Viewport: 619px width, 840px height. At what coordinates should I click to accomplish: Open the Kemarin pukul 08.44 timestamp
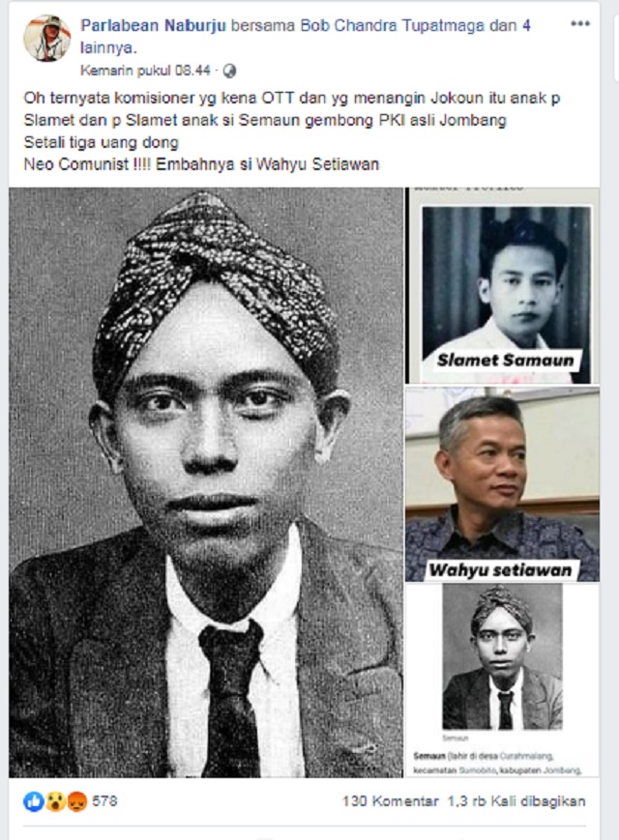click(x=145, y=71)
